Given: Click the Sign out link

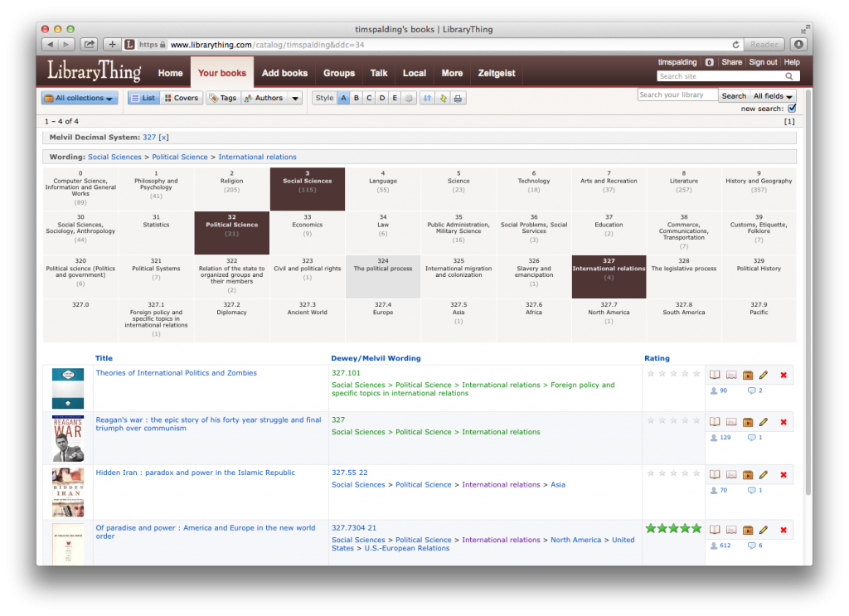Looking at the screenshot, I should pos(763,62).
